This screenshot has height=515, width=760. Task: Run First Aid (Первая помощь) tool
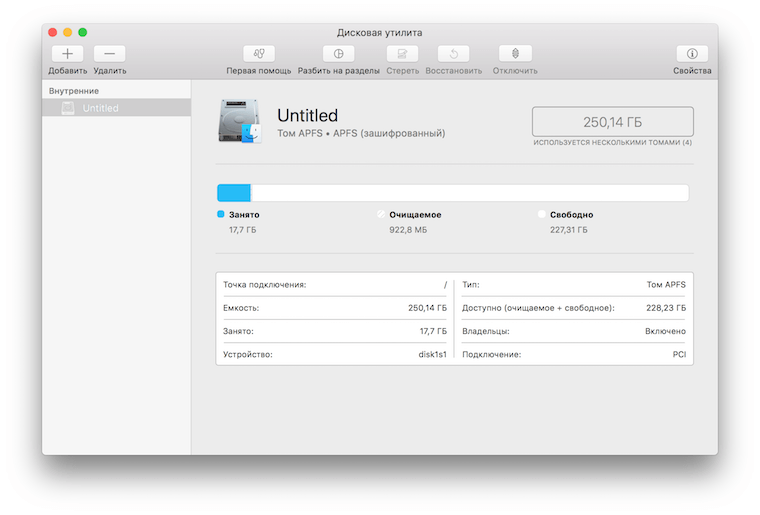(x=259, y=54)
